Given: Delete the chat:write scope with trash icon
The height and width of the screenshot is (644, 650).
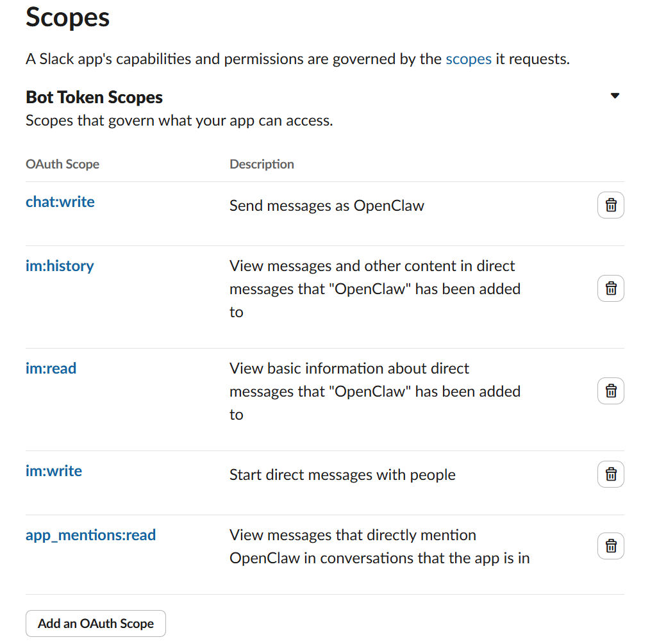Looking at the screenshot, I should [610, 206].
